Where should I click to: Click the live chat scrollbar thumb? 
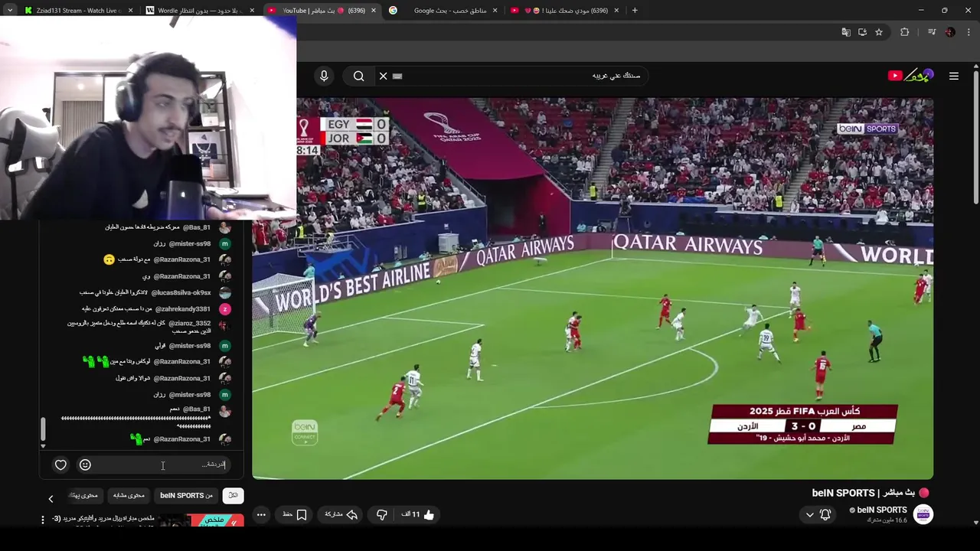click(x=43, y=429)
